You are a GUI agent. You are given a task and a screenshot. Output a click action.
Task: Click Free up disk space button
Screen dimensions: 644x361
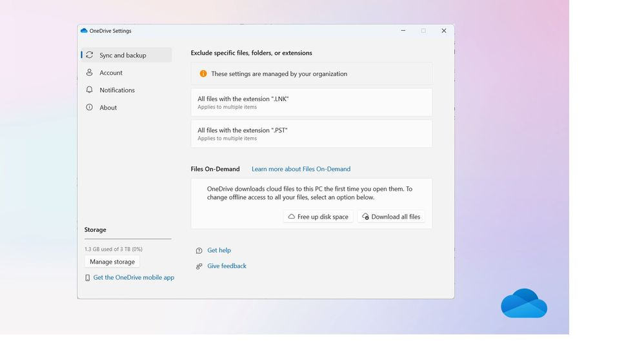tap(318, 217)
